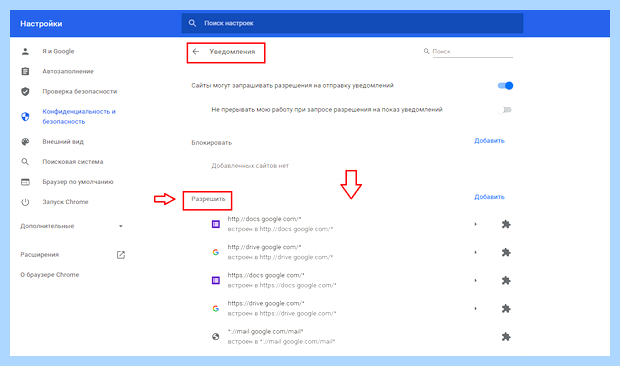Viewport: 620px width, 366px height.
Task: Open Расширения link in sidebar
Action: coord(40,255)
